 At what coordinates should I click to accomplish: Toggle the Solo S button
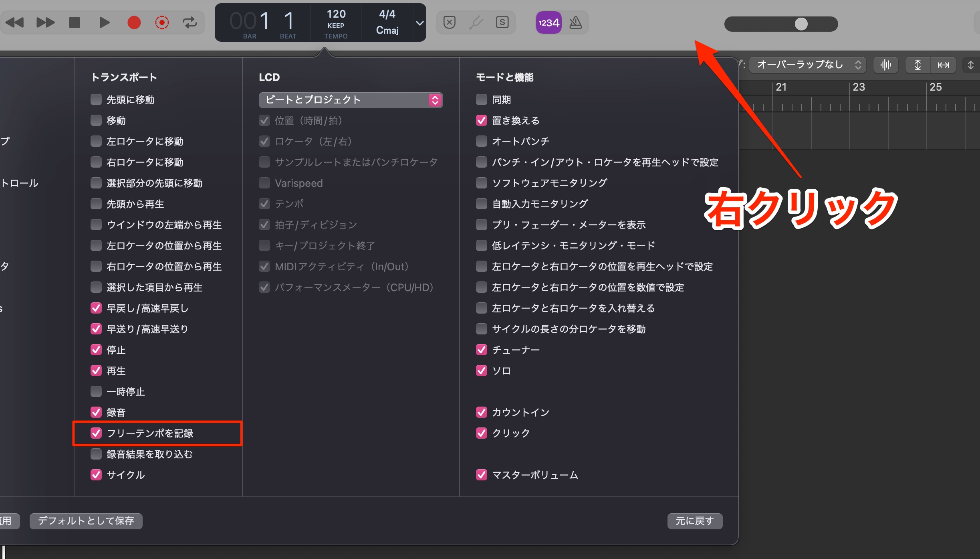click(502, 22)
